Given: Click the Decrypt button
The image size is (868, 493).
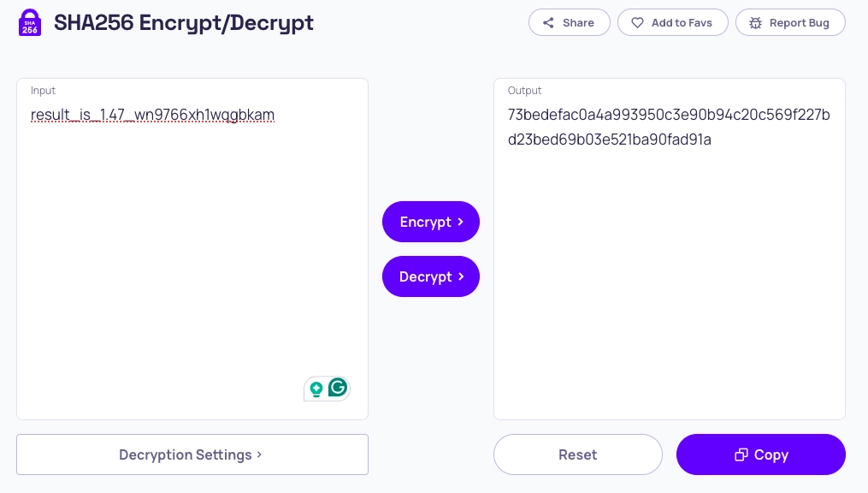Looking at the screenshot, I should pyautogui.click(x=431, y=276).
